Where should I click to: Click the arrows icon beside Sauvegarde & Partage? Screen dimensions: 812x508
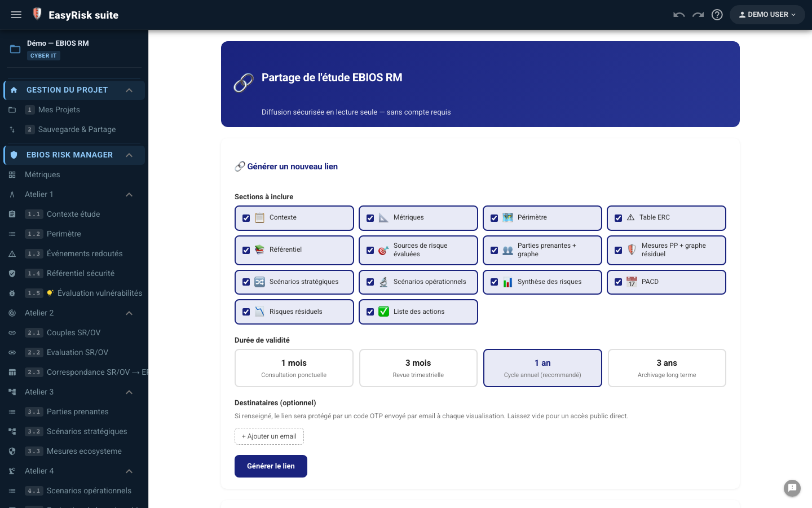point(12,130)
